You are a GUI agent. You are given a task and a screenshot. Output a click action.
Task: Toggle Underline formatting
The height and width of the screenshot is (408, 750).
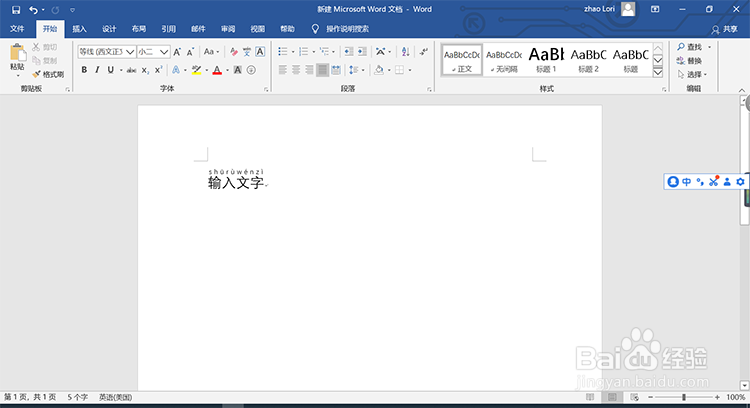tap(110, 70)
